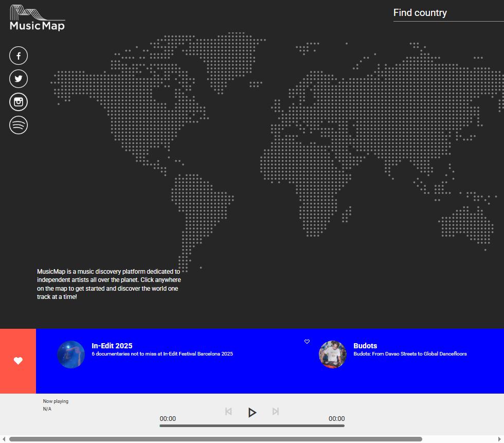Click 'Budots: From Davao Streets' subtitle
The width and height of the screenshot is (504, 443).
click(x=410, y=353)
